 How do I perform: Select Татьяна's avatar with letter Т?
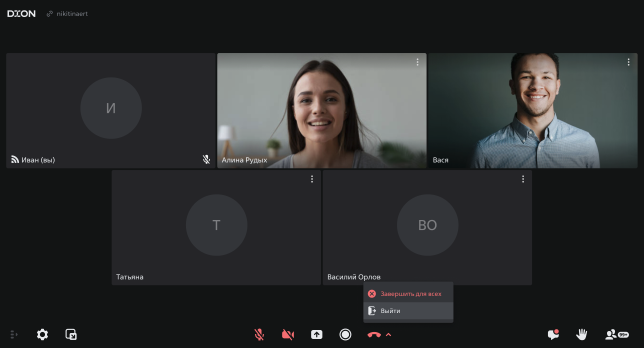[x=216, y=225]
